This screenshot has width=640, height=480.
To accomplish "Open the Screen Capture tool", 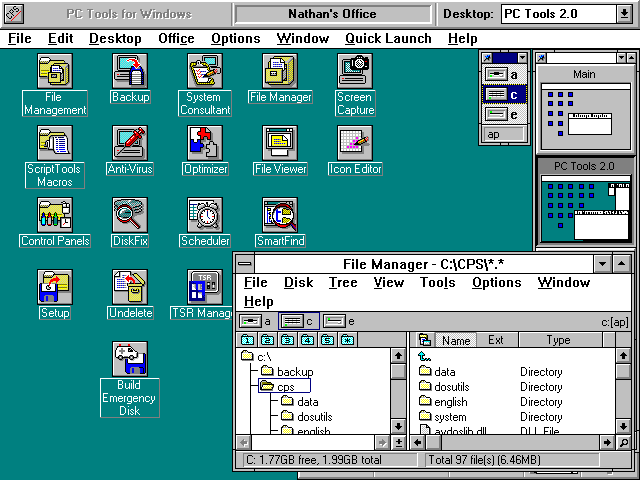I will [355, 71].
